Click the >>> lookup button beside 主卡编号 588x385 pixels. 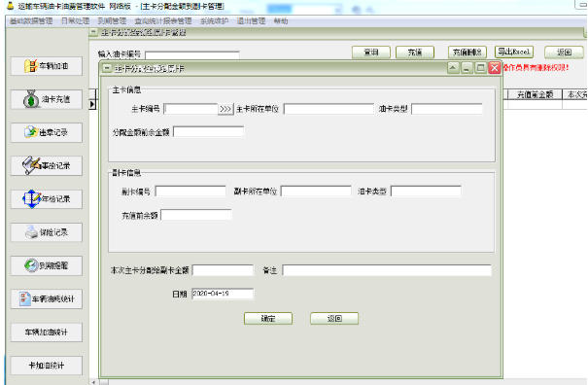(x=225, y=109)
